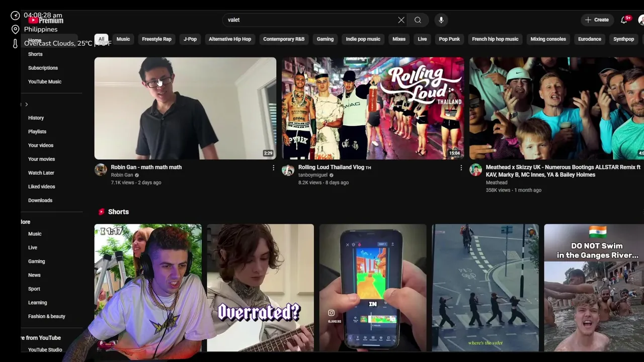Select the Eurodance chip
The image size is (644, 362).
(x=590, y=39)
